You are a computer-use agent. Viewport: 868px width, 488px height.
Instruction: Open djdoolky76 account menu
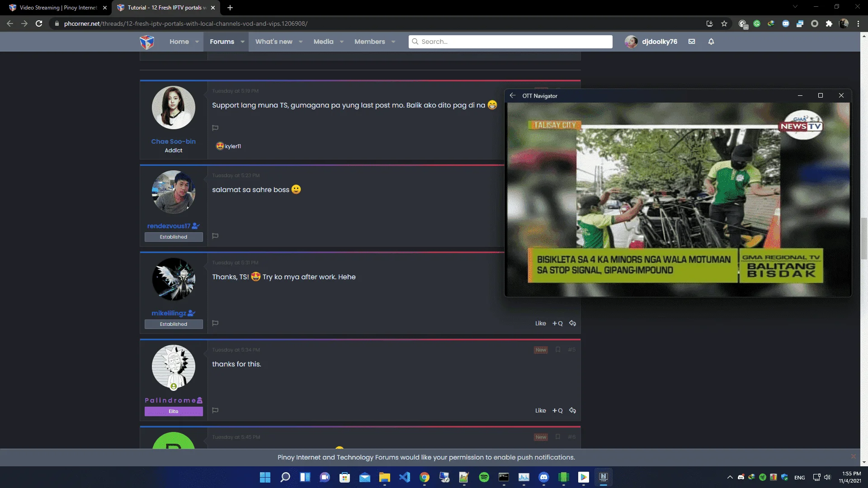pyautogui.click(x=651, y=42)
